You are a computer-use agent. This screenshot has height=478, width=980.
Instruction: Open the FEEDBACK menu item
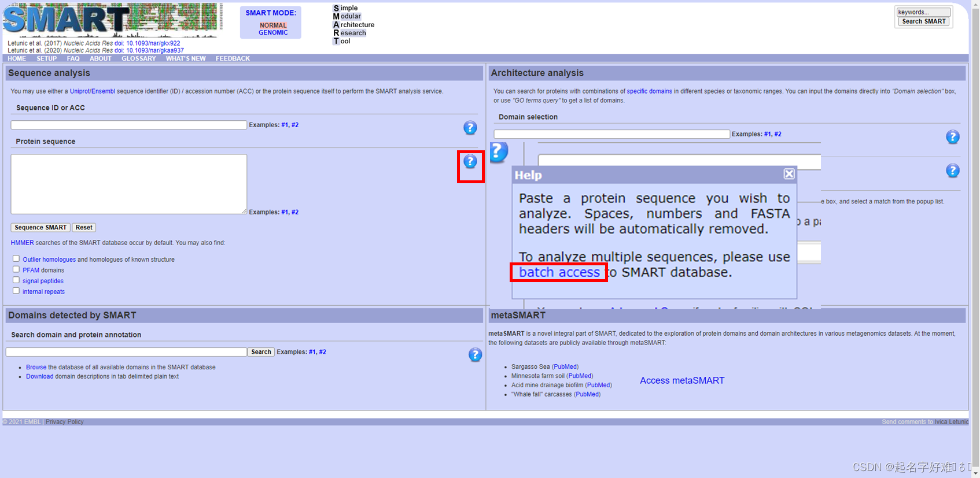pos(233,58)
